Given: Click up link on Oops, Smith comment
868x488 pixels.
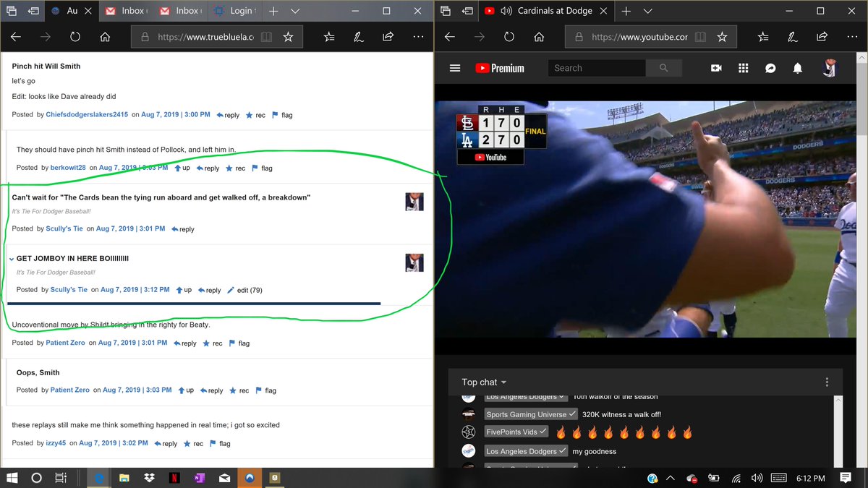Looking at the screenshot, I should coord(185,390).
